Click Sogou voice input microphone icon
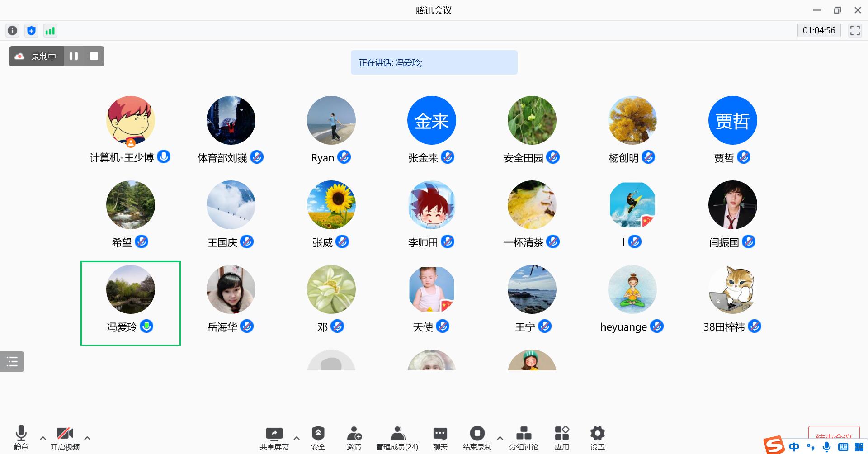Image resolution: width=868 pixels, height=454 pixels. click(826, 447)
